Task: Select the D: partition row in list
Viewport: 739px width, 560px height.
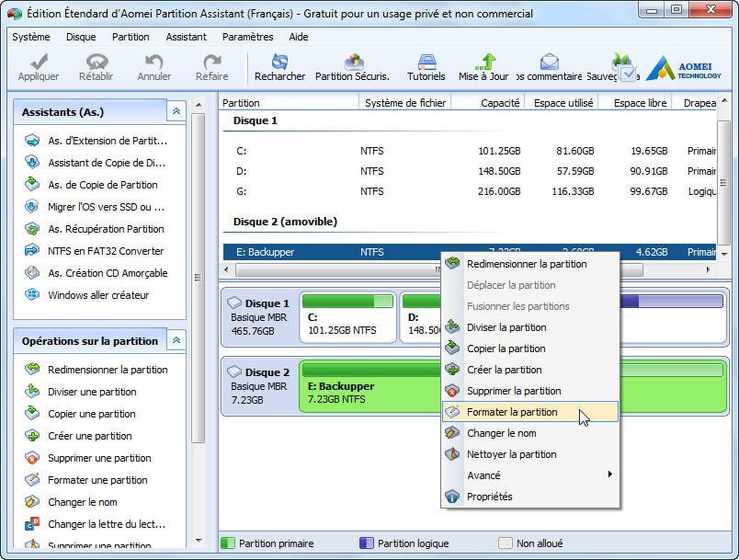Action: [470, 171]
